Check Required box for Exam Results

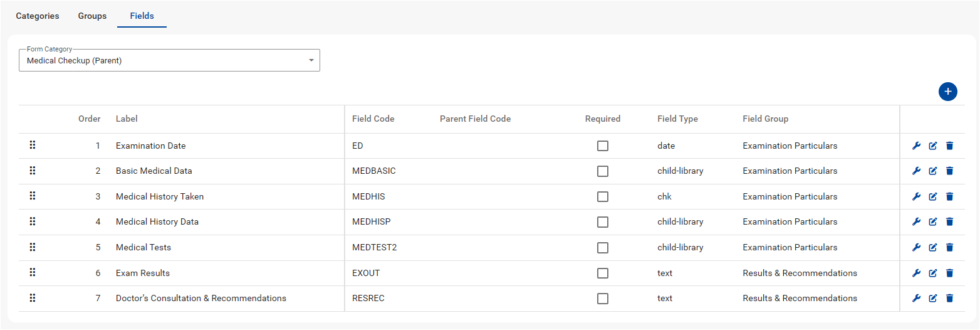pos(602,273)
